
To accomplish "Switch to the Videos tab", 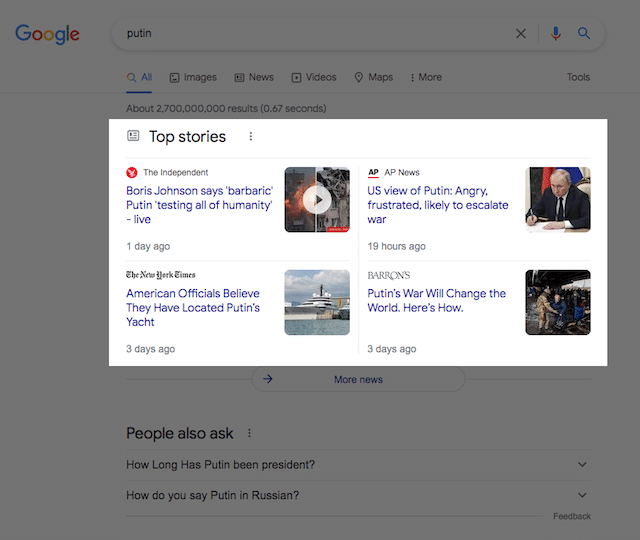I will (x=314, y=77).
